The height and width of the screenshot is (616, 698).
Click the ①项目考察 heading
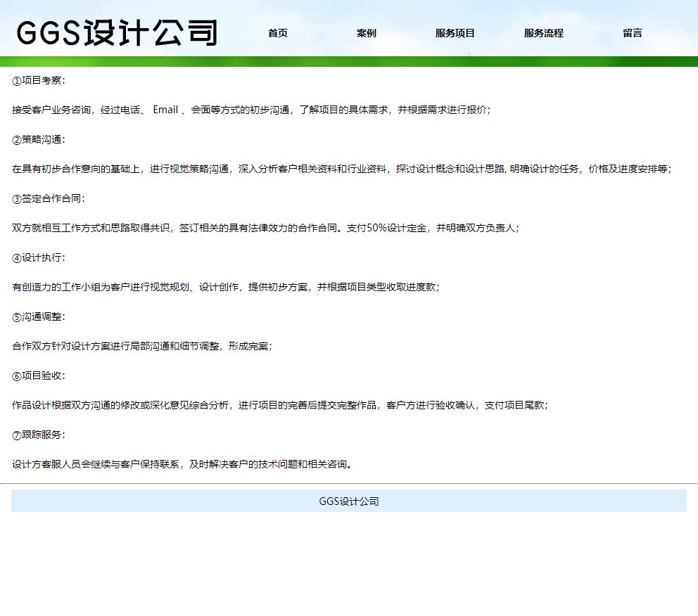39,80
